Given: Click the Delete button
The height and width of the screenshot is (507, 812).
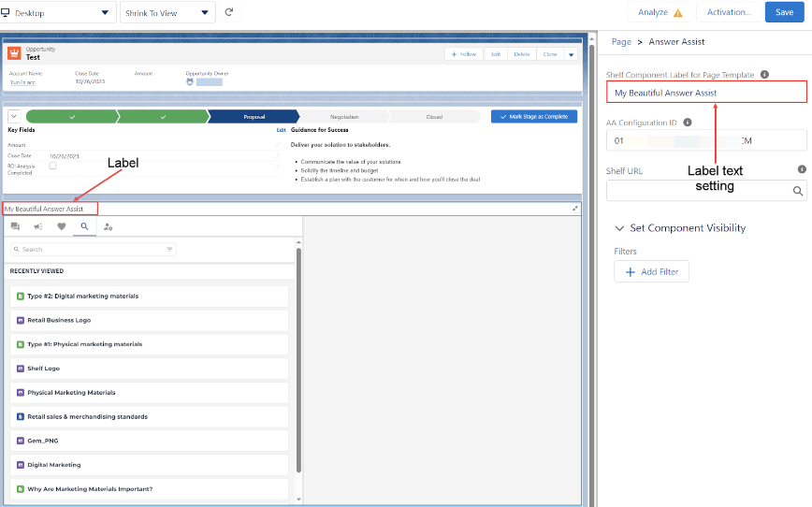Looking at the screenshot, I should click(x=521, y=54).
